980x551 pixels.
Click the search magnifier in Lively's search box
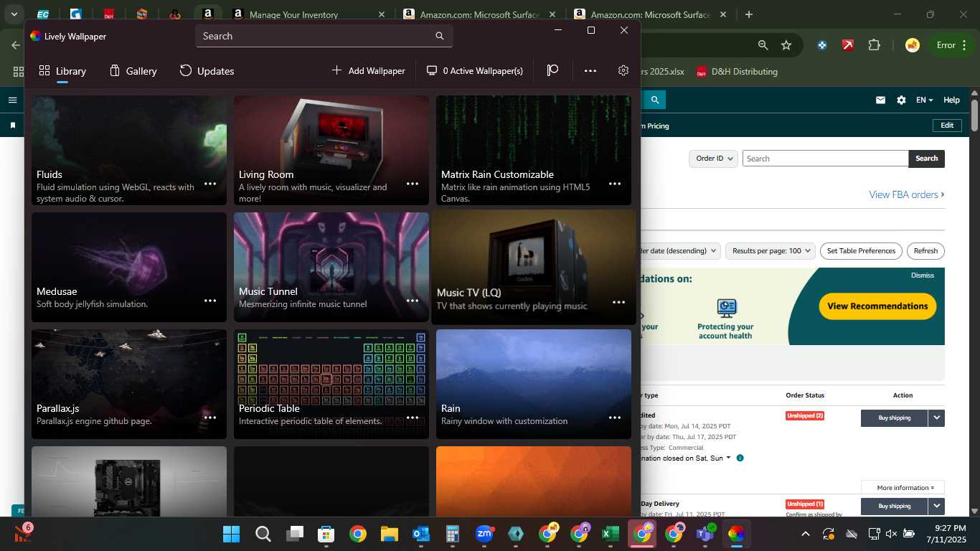pyautogui.click(x=440, y=36)
